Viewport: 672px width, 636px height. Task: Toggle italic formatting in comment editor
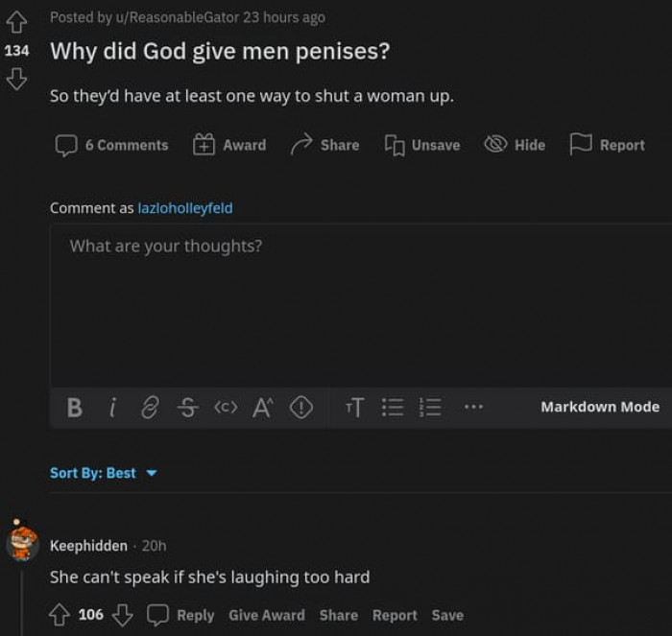[x=112, y=408]
